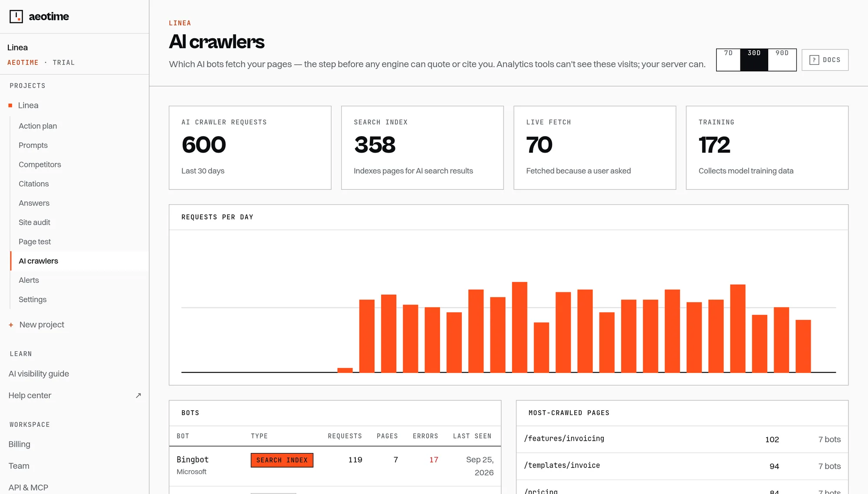Click the Sep 25, 2026 last seen date
Viewport: 868px width, 494px height.
click(x=480, y=466)
